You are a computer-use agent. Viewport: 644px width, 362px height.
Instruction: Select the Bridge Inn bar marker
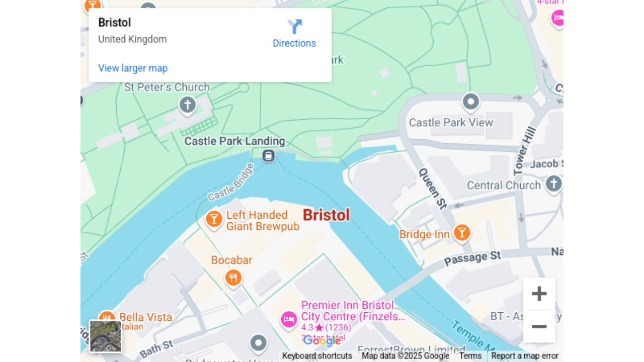coord(461,232)
